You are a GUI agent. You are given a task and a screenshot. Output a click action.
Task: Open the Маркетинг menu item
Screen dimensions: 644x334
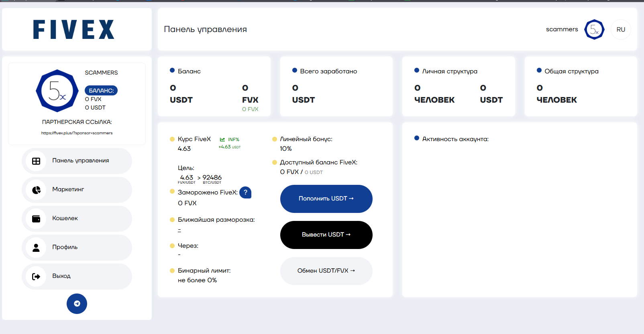[68, 189]
